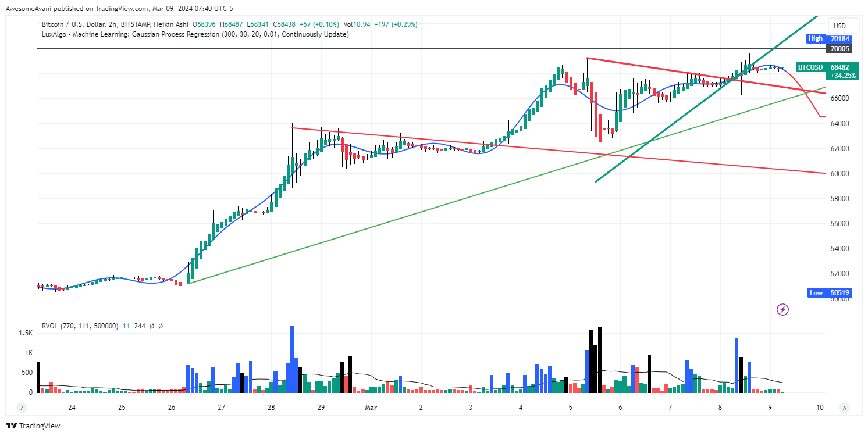This screenshot has width=868, height=436.
Task: Click the RVOL indicator legend label
Action: (80, 326)
